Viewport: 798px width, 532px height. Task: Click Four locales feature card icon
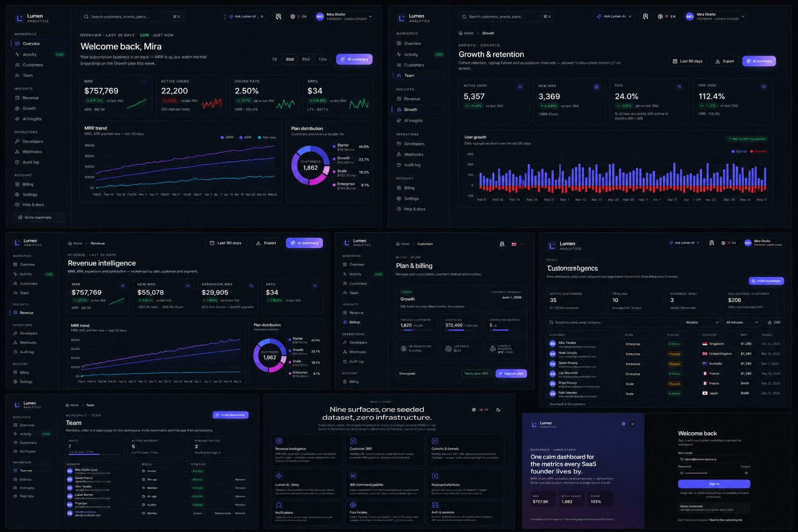tap(353, 505)
